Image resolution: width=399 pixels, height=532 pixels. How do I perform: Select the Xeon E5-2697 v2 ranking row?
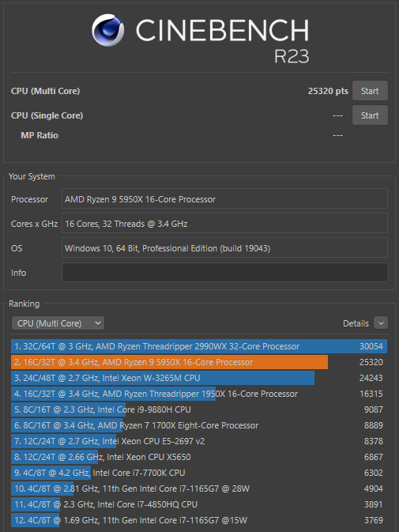pos(199,441)
